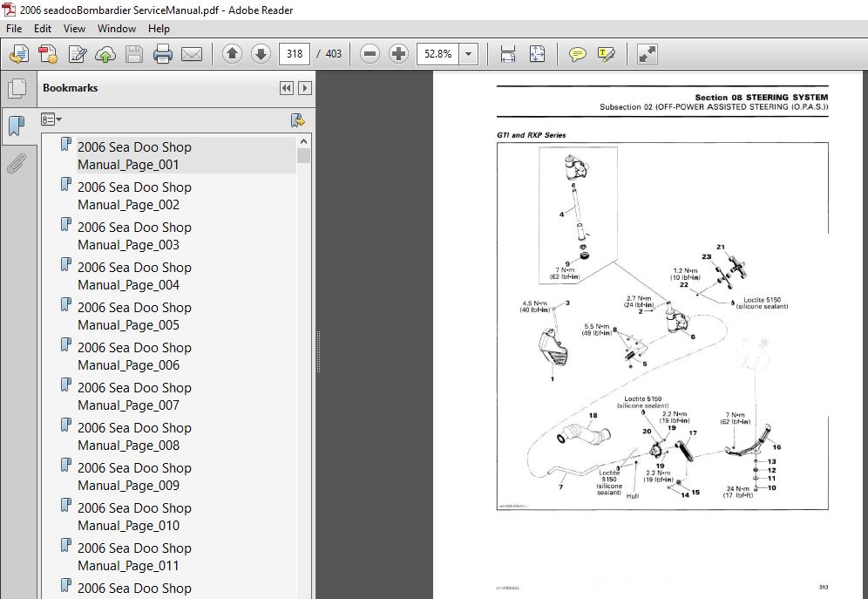The width and height of the screenshot is (868, 599).
Task: Go to next page with down arrow
Action: click(261, 54)
